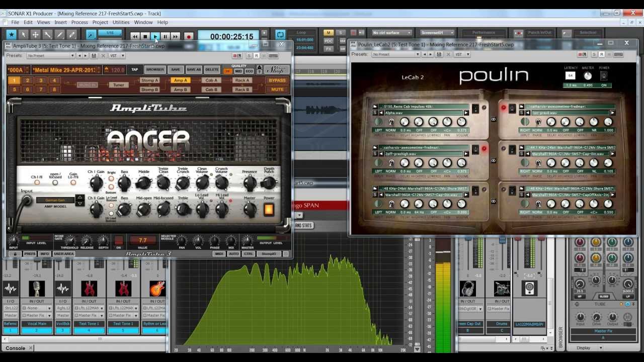Select the arrow Select tool in SONAR toolbar
The height and width of the screenshot is (362, 644).
tap(23, 35)
